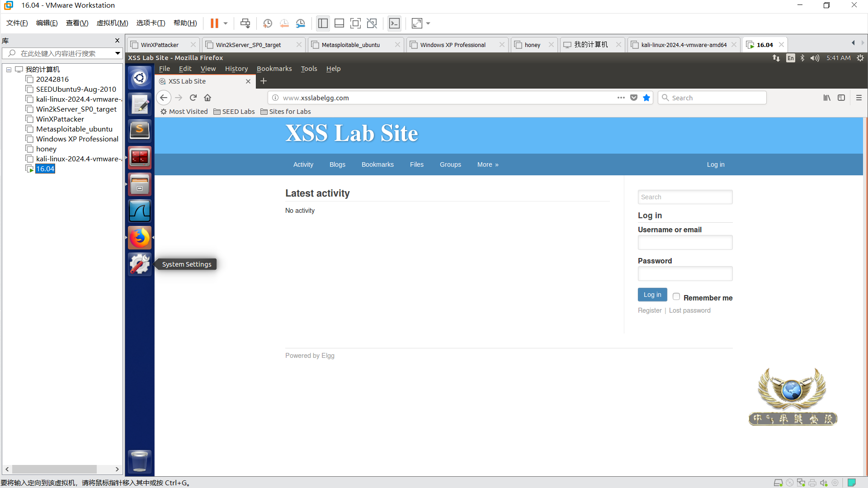Click the VMware pause button icon
This screenshot has height=488, width=868.
tap(214, 23)
